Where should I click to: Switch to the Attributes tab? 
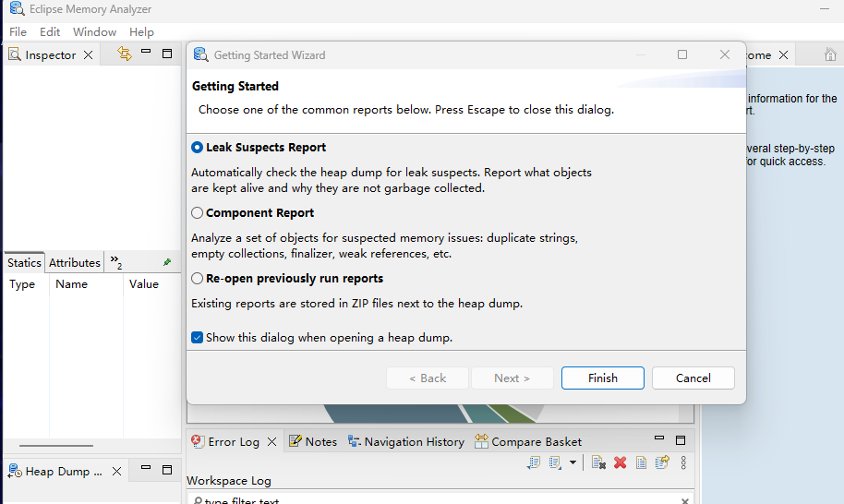[x=74, y=262]
